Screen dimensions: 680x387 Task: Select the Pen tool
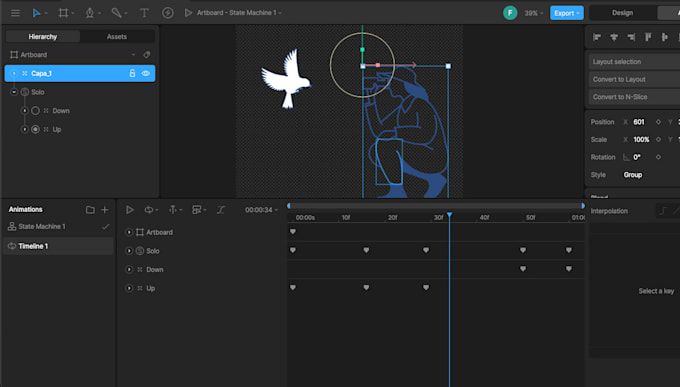[x=90, y=13]
